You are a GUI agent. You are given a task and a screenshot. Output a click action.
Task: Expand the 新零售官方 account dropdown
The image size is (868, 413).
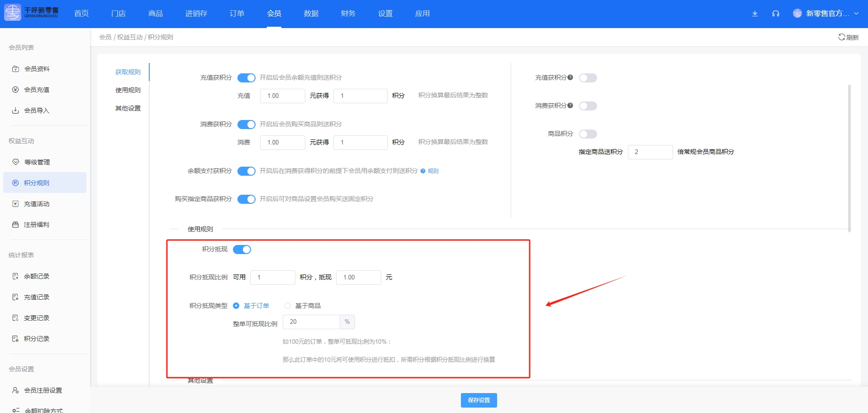click(825, 14)
